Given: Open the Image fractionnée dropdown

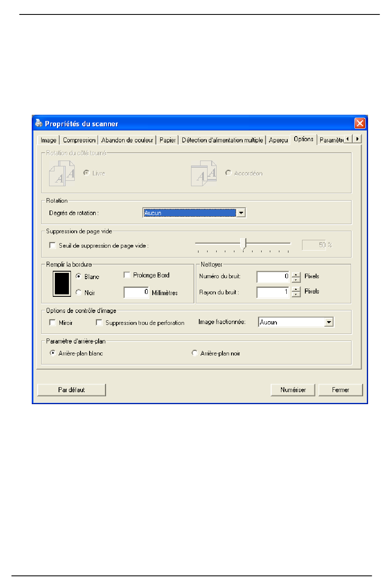Looking at the screenshot, I should point(329,322).
